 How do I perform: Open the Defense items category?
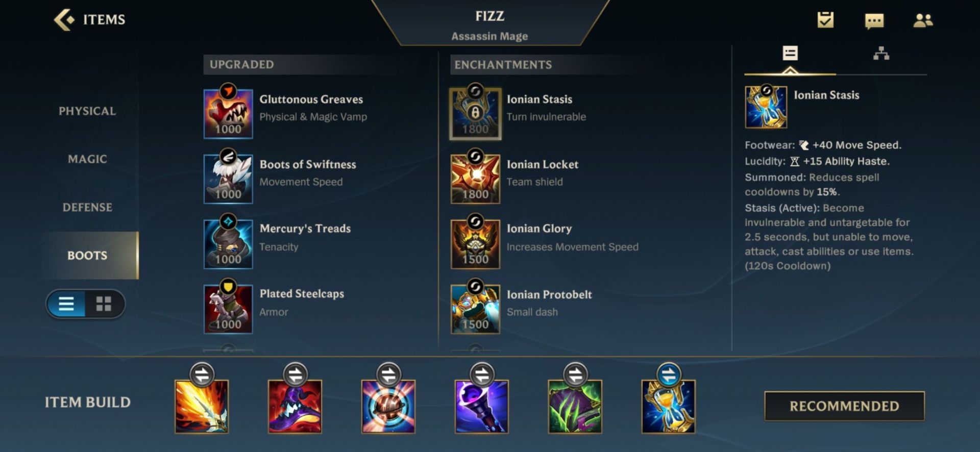(x=87, y=207)
